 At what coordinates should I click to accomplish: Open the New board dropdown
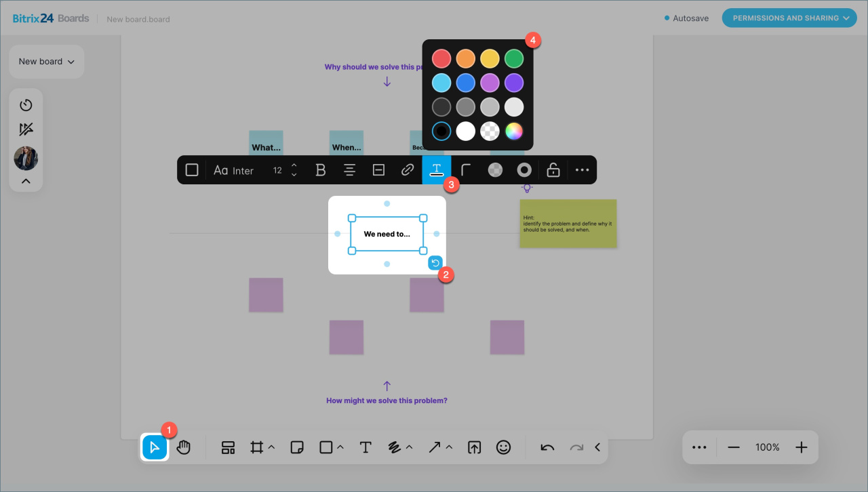point(46,62)
